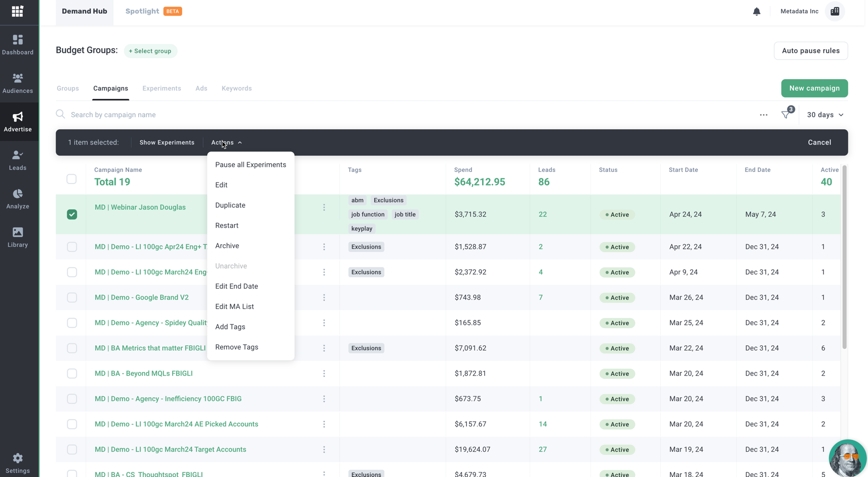Image resolution: width=868 pixels, height=477 pixels.
Task: Click the campaign table vertical scrollbar
Action: coord(844,258)
